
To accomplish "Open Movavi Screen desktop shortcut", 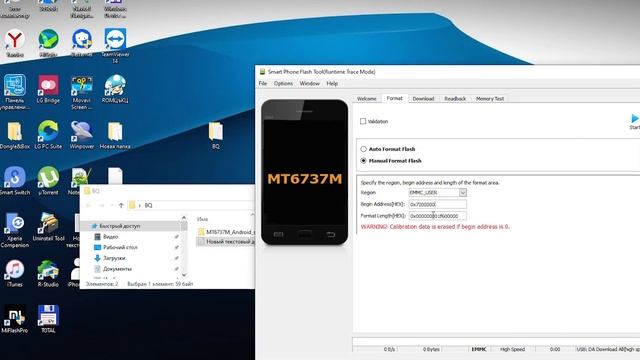I will [x=82, y=92].
